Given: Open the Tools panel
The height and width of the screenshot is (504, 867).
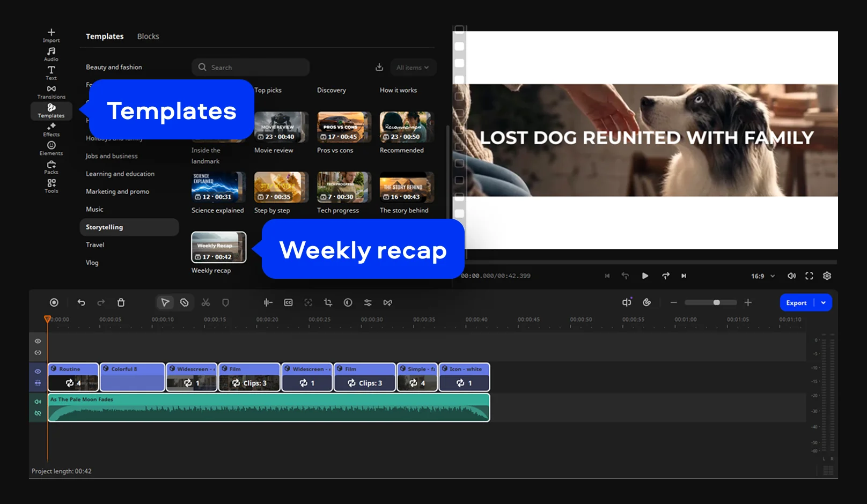Looking at the screenshot, I should click(51, 186).
